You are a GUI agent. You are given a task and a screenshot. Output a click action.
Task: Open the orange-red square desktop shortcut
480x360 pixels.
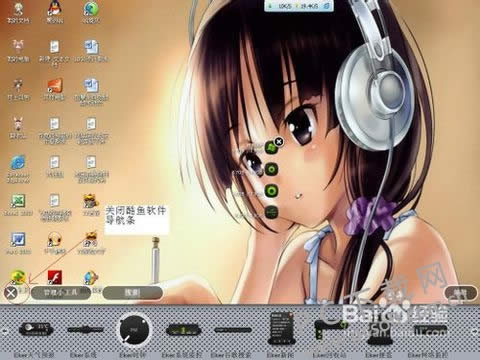click(x=55, y=86)
